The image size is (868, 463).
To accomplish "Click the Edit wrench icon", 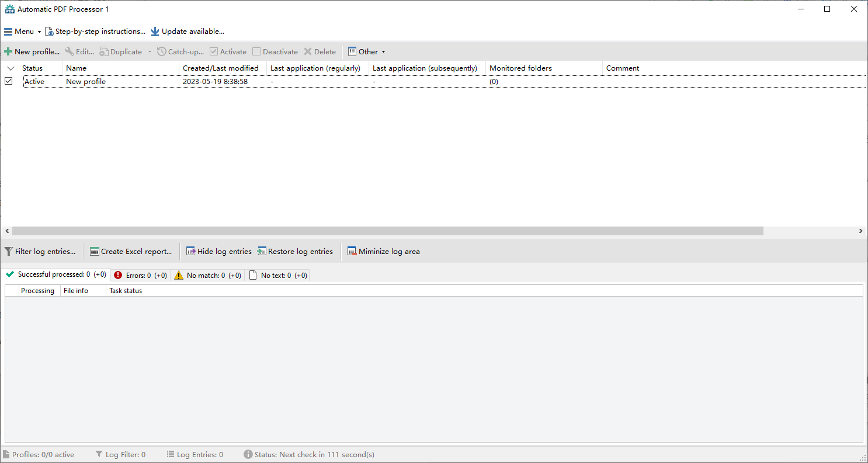I will 70,52.
